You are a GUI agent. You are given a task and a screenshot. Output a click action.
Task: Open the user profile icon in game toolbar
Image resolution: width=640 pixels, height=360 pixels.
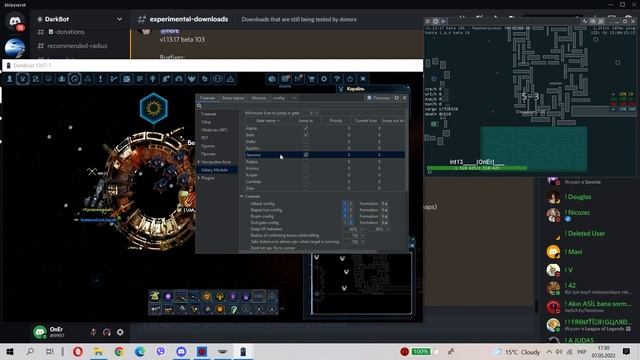click(x=10, y=79)
